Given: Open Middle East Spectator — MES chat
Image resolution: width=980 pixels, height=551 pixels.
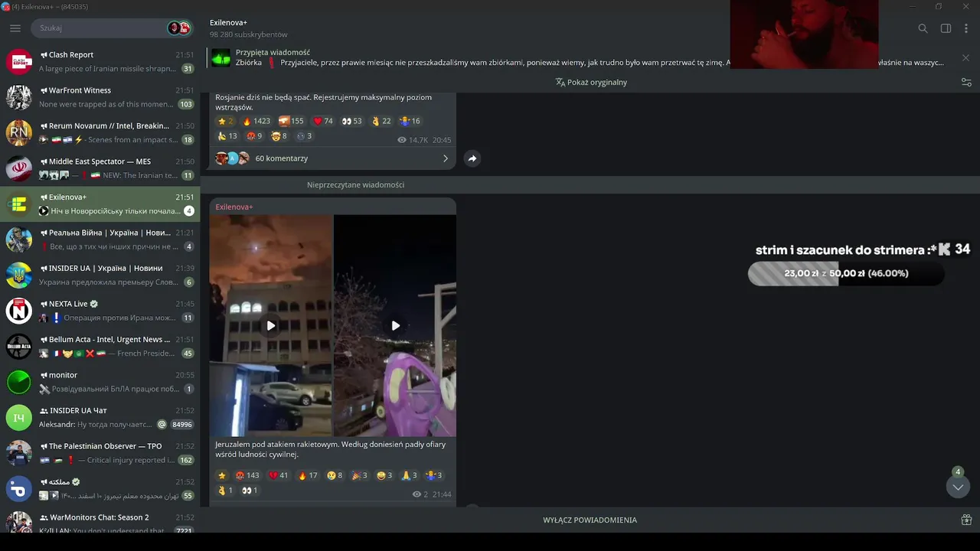Looking at the screenshot, I should pyautogui.click(x=100, y=168).
